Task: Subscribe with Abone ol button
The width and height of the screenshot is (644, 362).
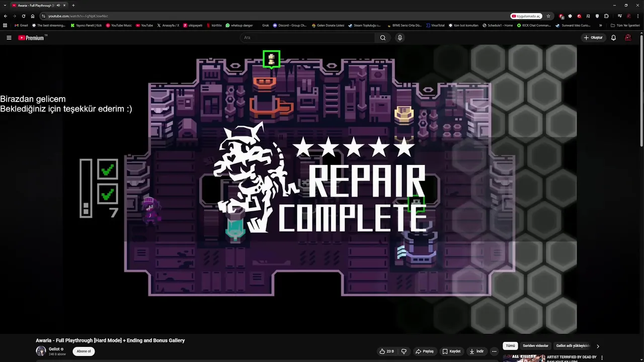Action: tap(84, 351)
